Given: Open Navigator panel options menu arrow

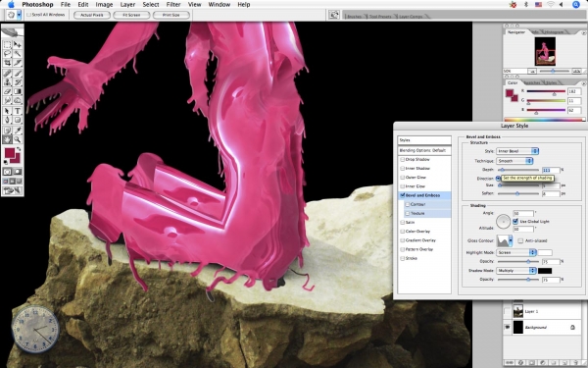Looking at the screenshot, I should [583, 33].
